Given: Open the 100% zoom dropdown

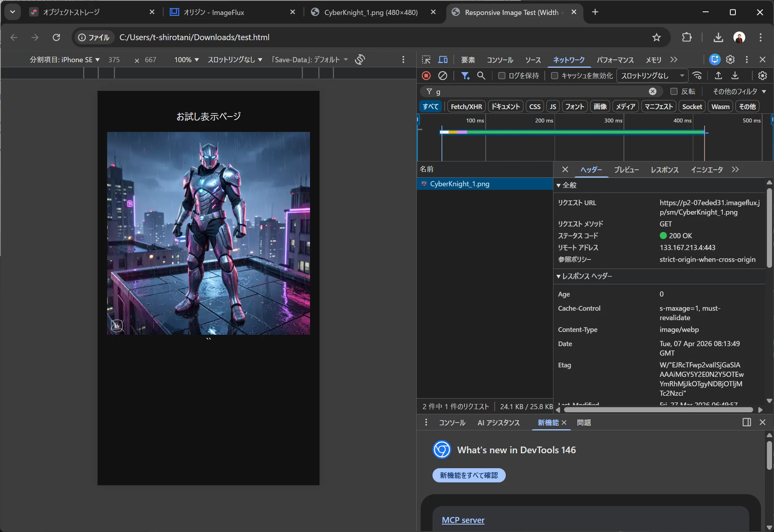Looking at the screenshot, I should click(x=186, y=59).
